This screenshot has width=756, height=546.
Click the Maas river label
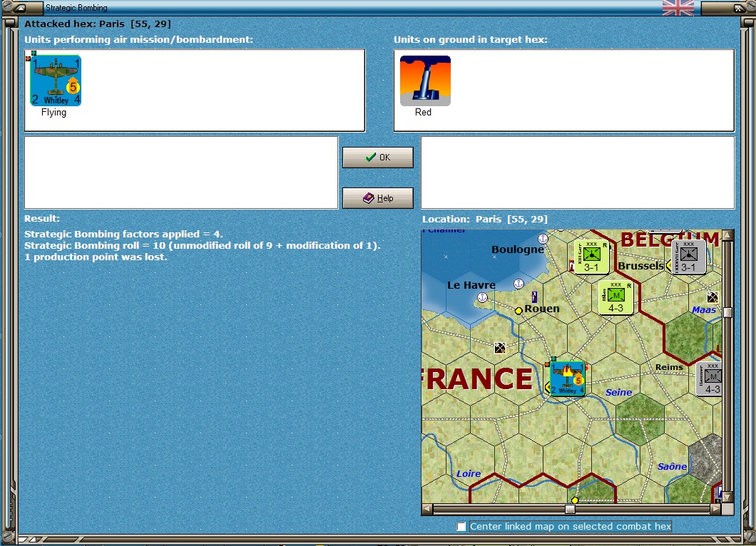(x=704, y=310)
